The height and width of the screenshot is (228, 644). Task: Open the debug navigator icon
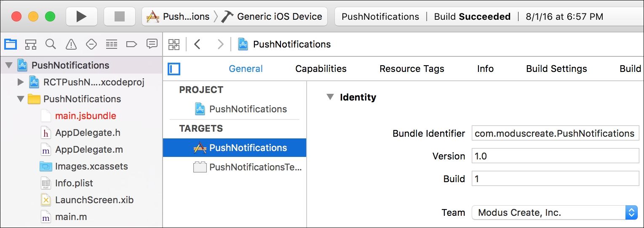(111, 44)
